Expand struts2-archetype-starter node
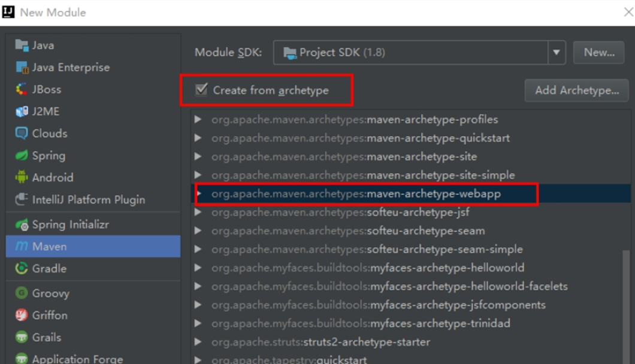 (x=198, y=342)
